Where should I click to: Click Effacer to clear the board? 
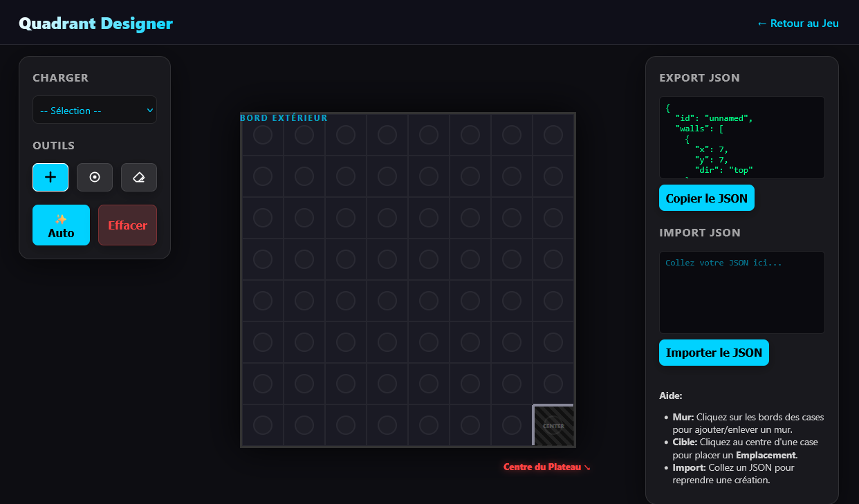point(127,225)
